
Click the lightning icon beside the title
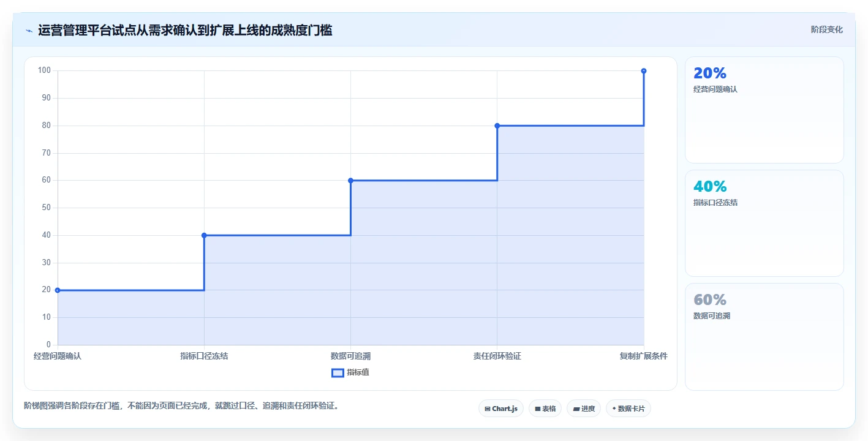pos(29,31)
